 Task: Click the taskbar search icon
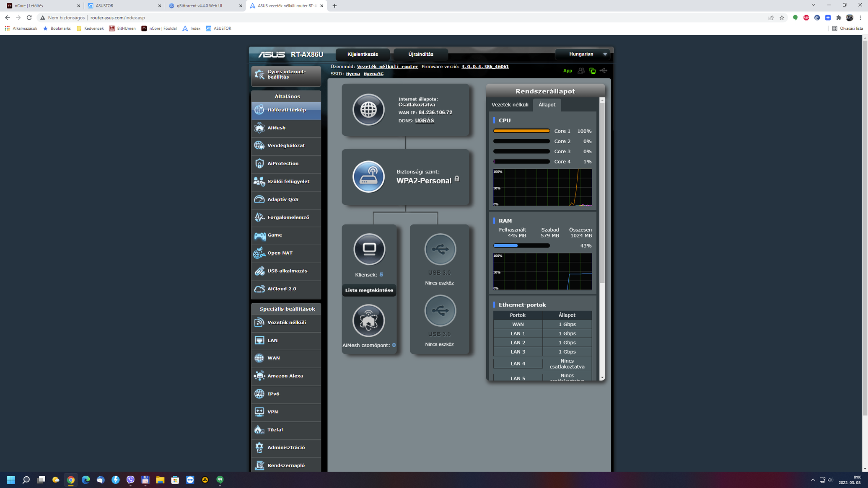point(26,480)
